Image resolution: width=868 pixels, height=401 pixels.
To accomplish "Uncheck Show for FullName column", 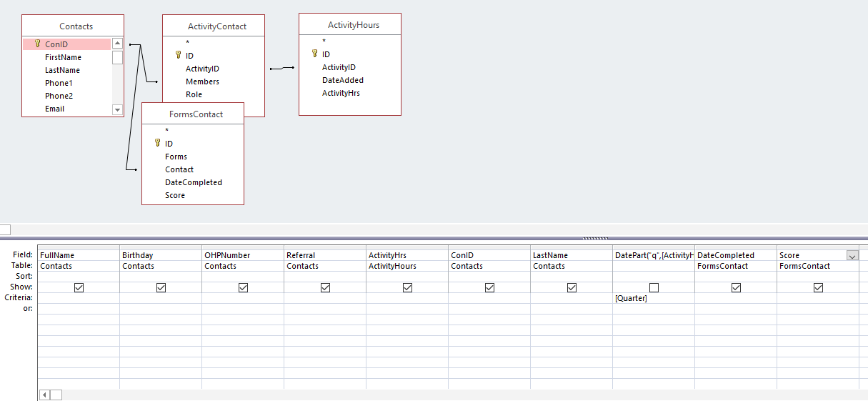I will [79, 287].
